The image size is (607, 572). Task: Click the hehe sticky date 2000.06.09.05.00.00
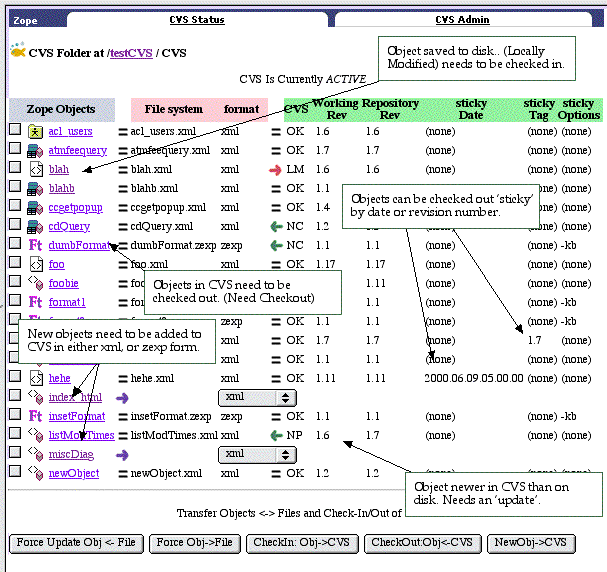474,378
